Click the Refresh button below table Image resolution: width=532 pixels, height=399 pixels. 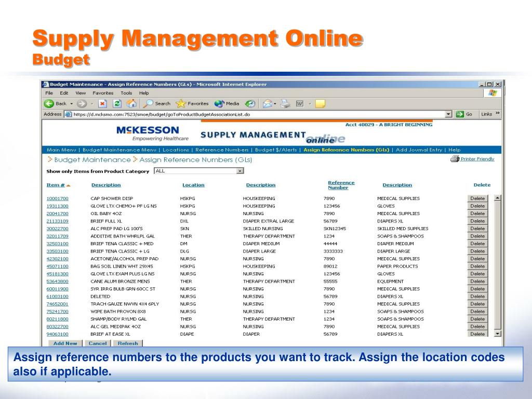[128, 343]
